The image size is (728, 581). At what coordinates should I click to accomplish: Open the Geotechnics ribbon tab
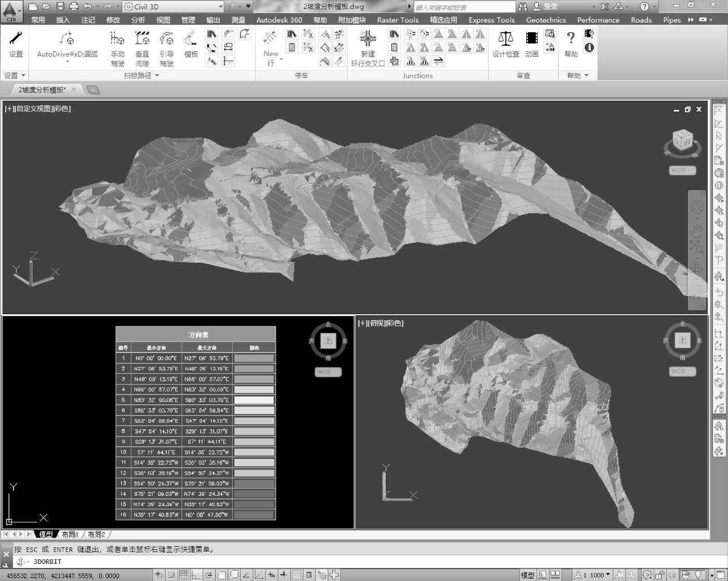point(545,20)
